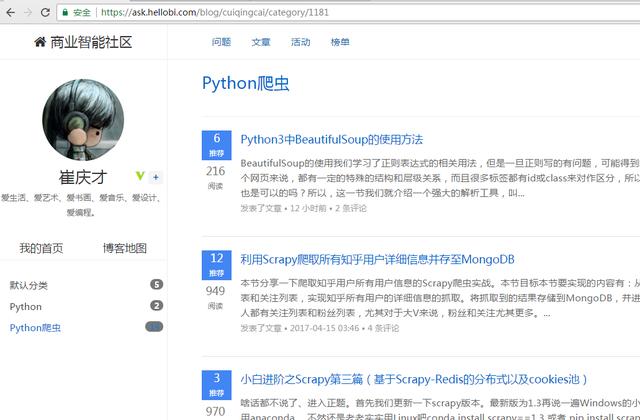Select the Python爬虫 sidebar category
This screenshot has height=420, width=640.
[35, 328]
